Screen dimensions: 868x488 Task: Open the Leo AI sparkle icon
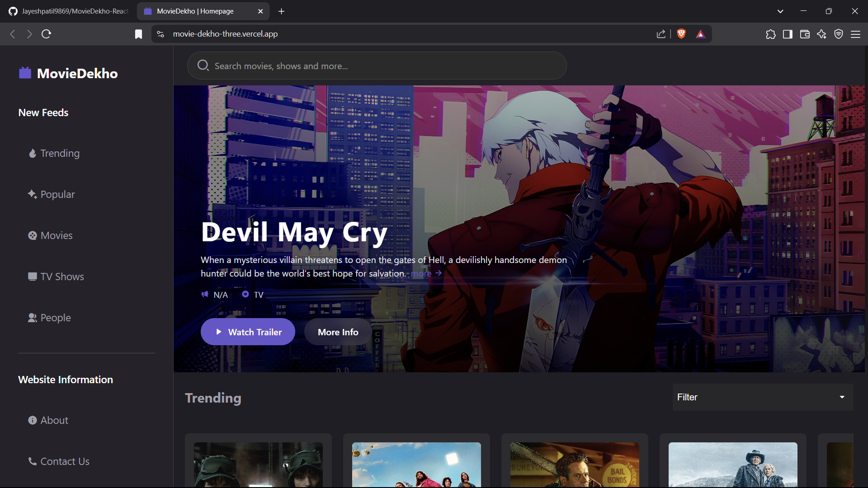[822, 34]
